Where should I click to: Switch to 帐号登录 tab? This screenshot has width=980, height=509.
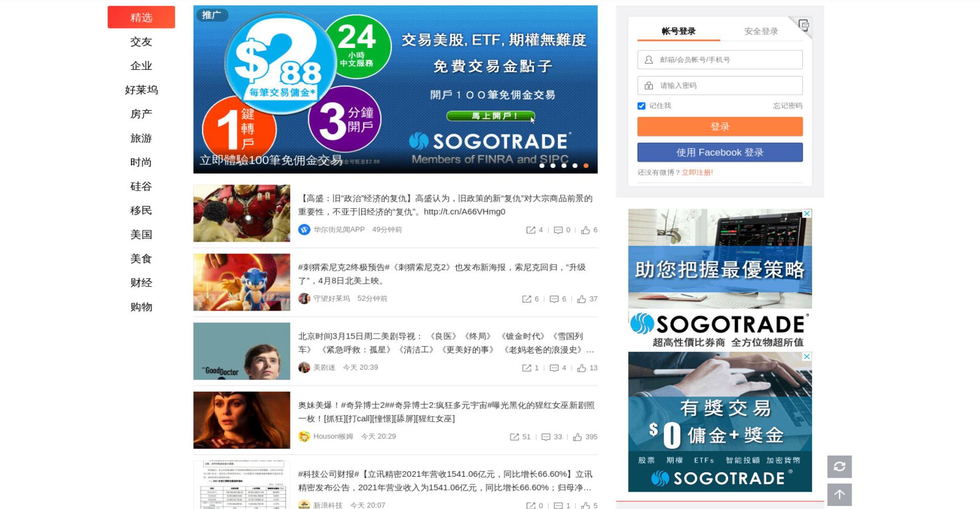point(678,31)
